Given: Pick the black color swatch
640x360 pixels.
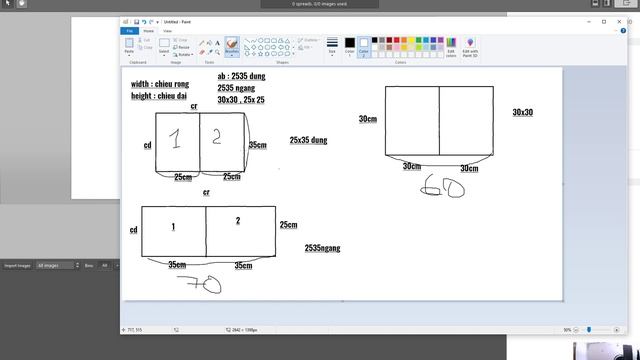Looking at the screenshot, I should [375, 40].
